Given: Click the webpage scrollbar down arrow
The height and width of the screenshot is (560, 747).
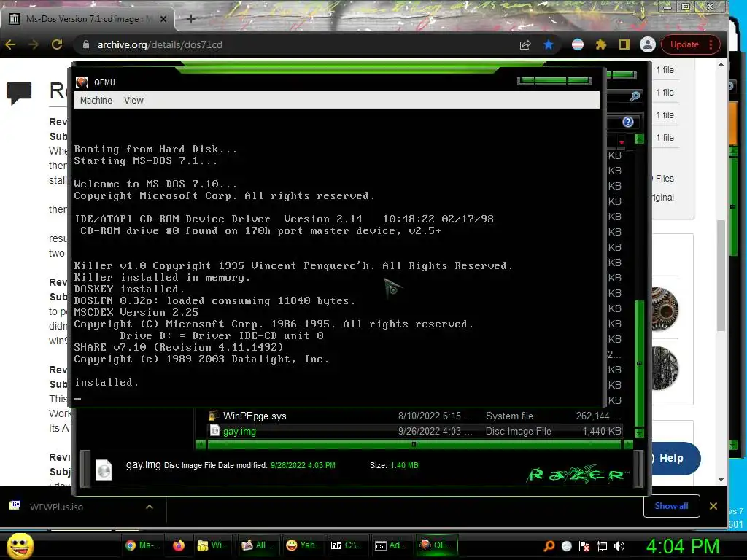Looking at the screenshot, I should point(721,480).
